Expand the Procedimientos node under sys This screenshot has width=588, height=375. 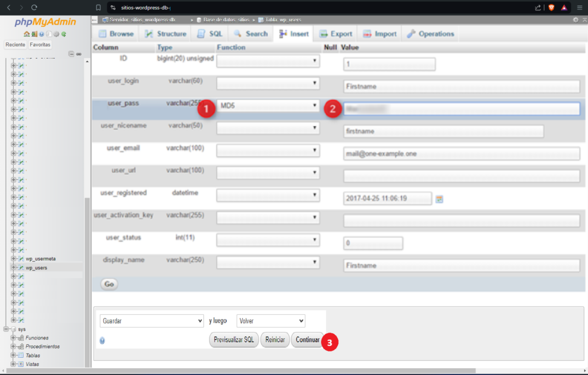coord(14,347)
